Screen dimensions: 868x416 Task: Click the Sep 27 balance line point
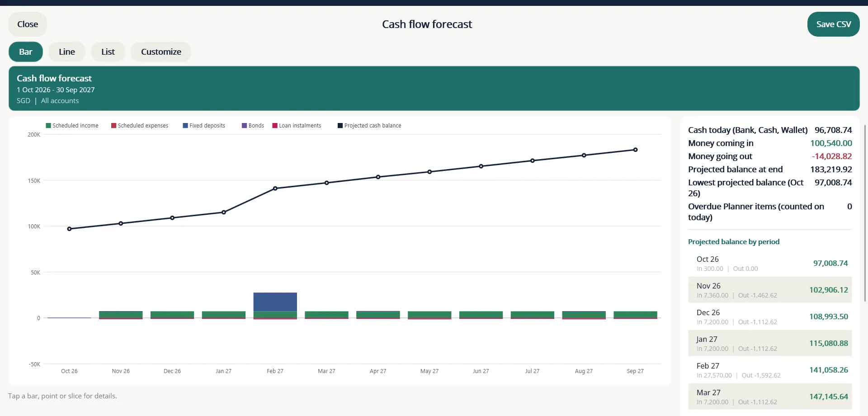click(635, 150)
